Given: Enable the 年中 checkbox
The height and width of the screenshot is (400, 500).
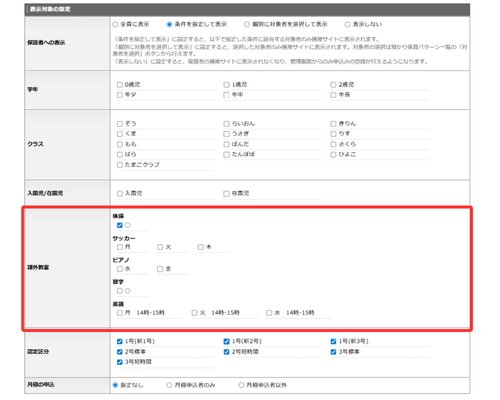Looking at the screenshot, I should 226,95.
